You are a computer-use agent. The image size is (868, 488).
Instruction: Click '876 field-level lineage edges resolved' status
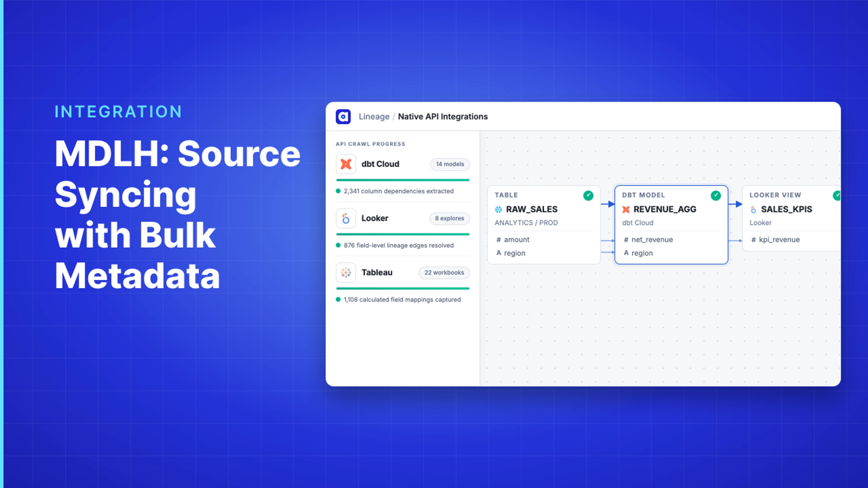tap(399, 245)
